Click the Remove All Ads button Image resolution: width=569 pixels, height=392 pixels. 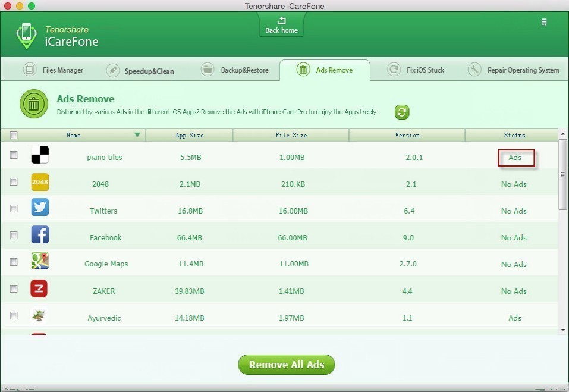(287, 365)
